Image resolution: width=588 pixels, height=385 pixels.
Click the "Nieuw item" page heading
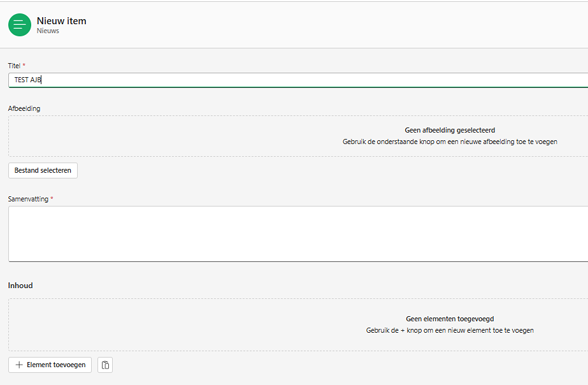coord(62,21)
